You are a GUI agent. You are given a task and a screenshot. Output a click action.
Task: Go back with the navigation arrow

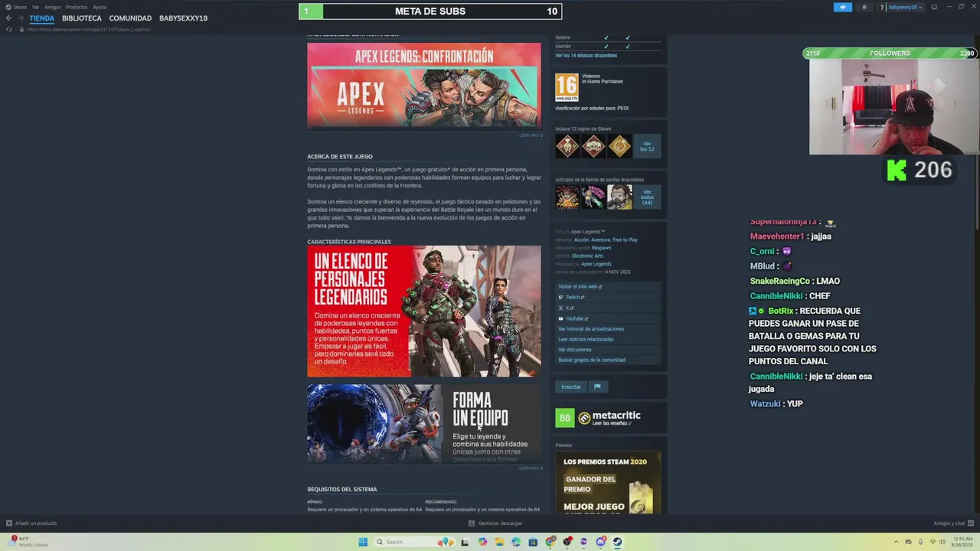tap(8, 18)
